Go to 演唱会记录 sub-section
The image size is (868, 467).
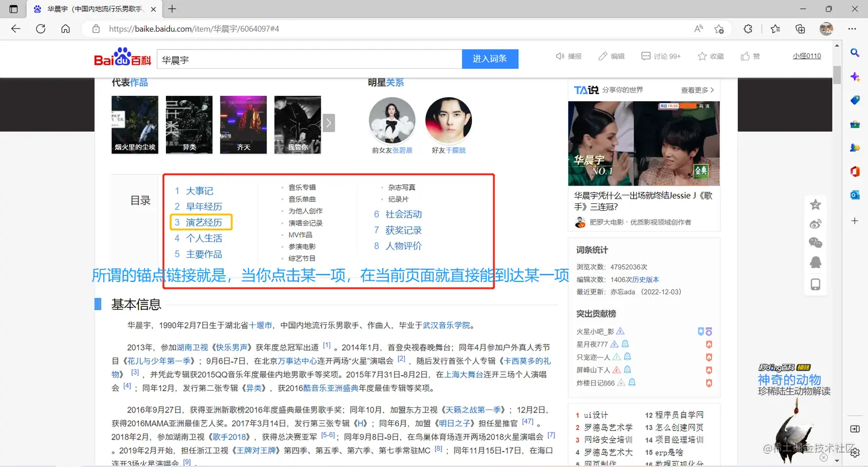point(305,223)
